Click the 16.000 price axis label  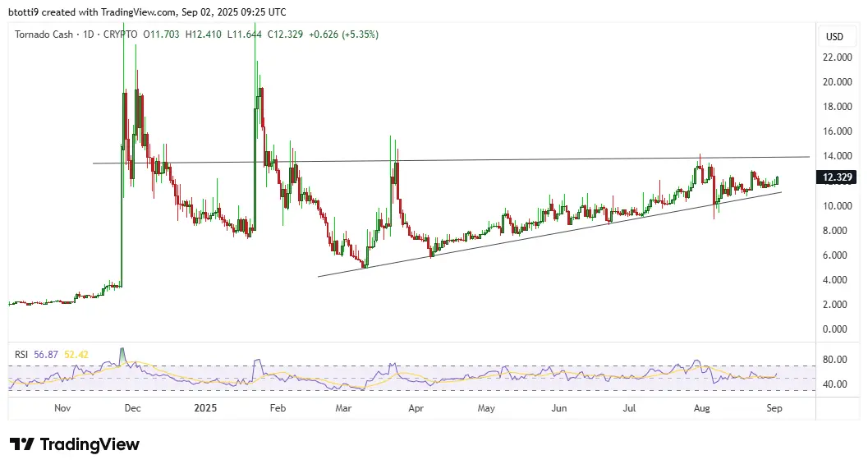[837, 131]
